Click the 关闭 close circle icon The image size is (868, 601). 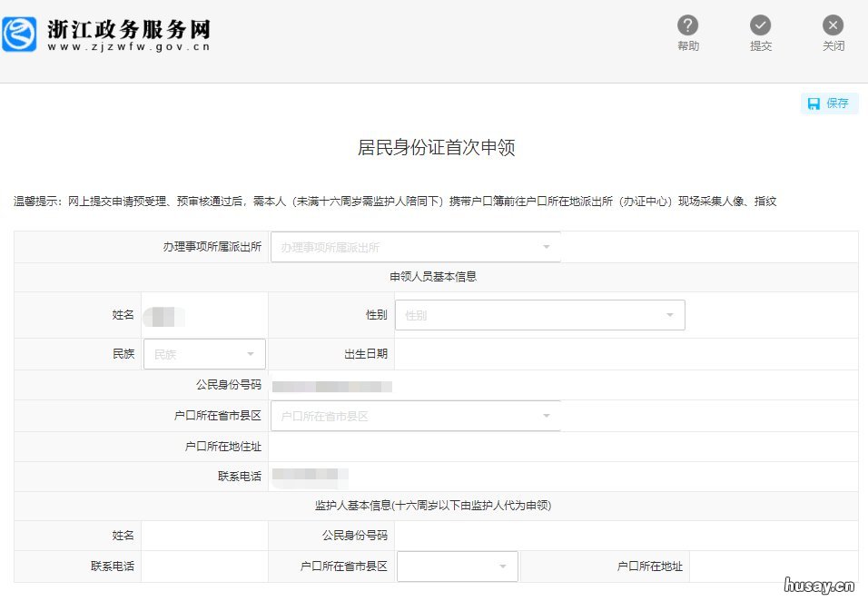tap(833, 25)
